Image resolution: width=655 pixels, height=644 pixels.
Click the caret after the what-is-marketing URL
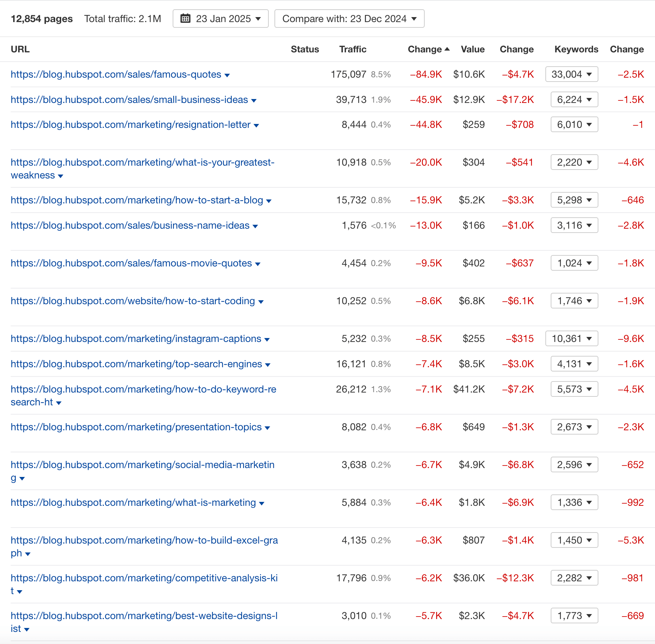tap(262, 503)
